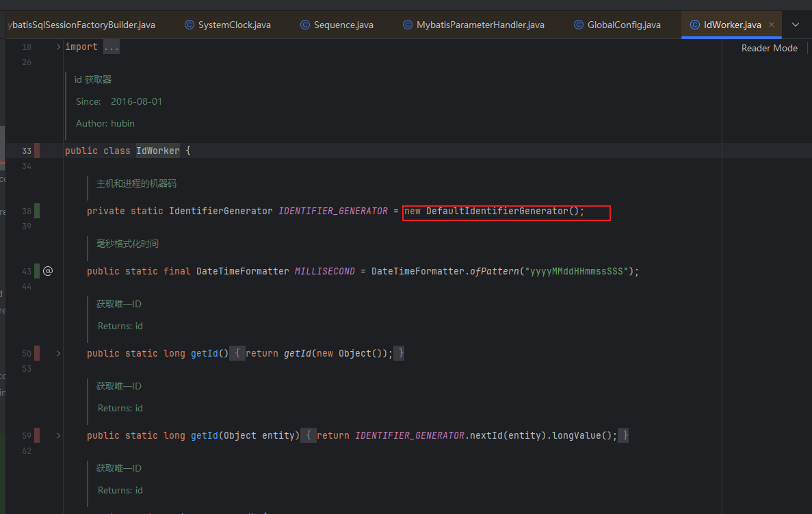The width and height of the screenshot is (812, 514).
Task: Open the hidden tabs list chevron
Action: point(795,25)
